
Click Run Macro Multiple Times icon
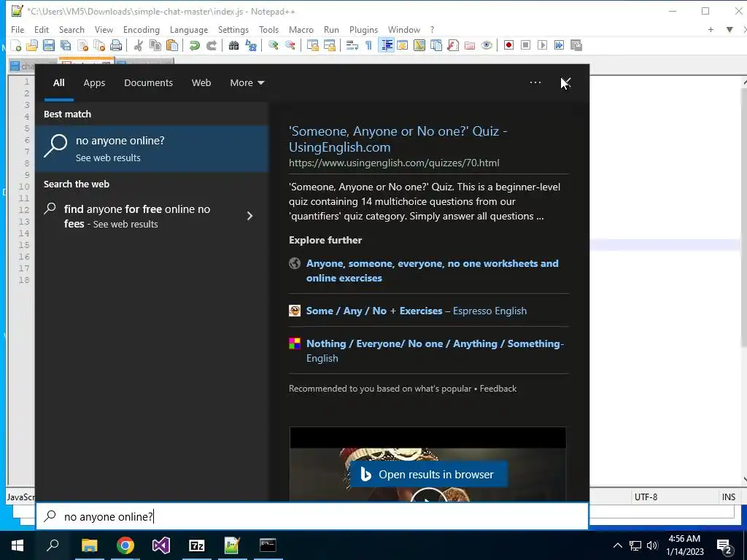(x=560, y=45)
